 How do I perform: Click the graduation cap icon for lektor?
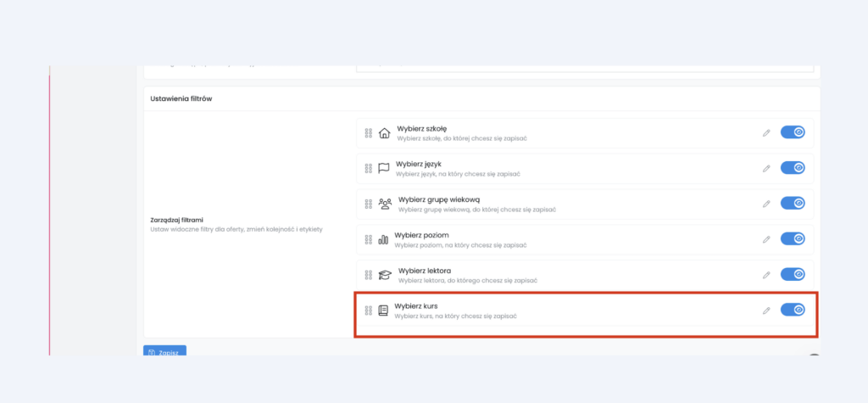(x=384, y=275)
